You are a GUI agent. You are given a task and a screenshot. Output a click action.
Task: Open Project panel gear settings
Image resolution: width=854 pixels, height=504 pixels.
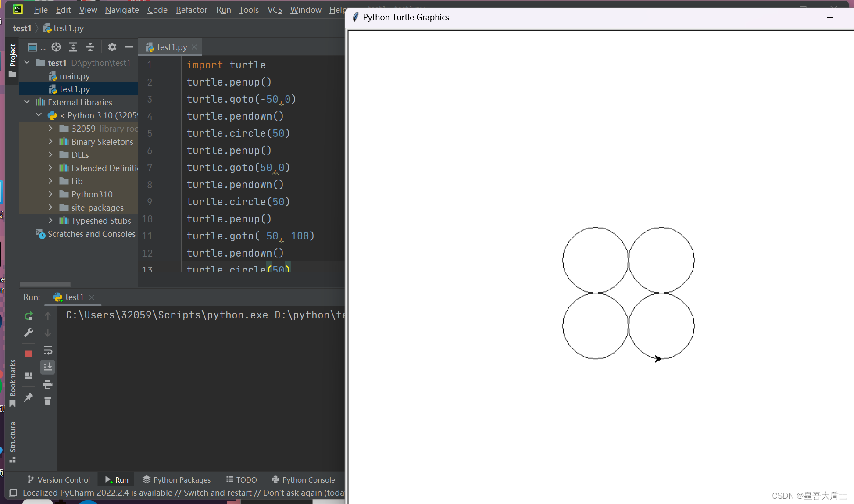(x=112, y=47)
